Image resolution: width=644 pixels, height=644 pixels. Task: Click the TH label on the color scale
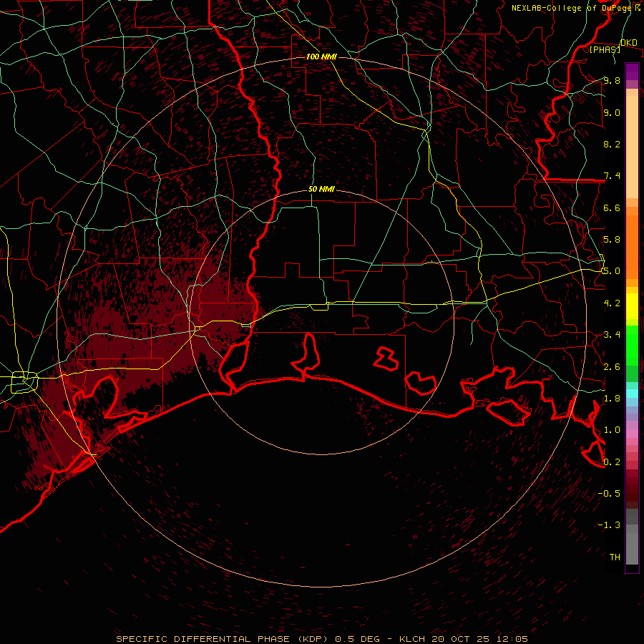coord(615,557)
